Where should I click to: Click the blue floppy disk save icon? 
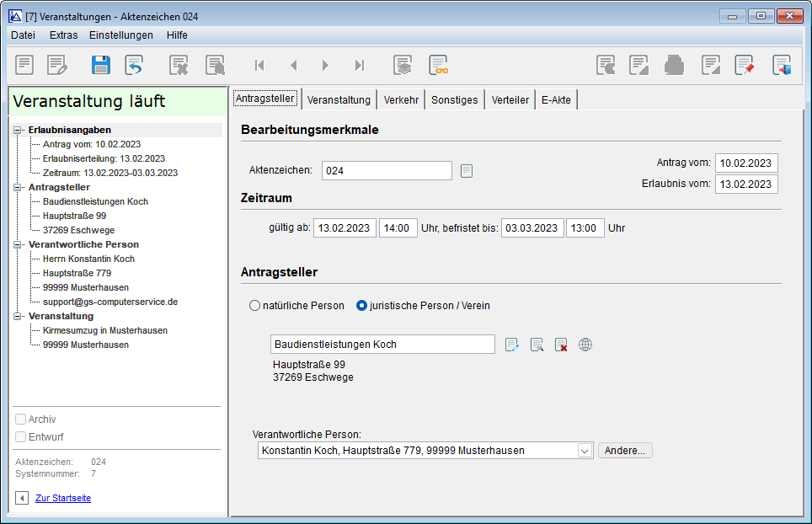click(x=101, y=65)
